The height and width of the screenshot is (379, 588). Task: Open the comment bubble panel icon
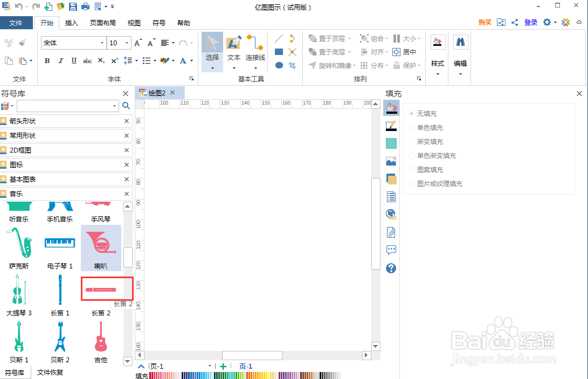tap(391, 249)
